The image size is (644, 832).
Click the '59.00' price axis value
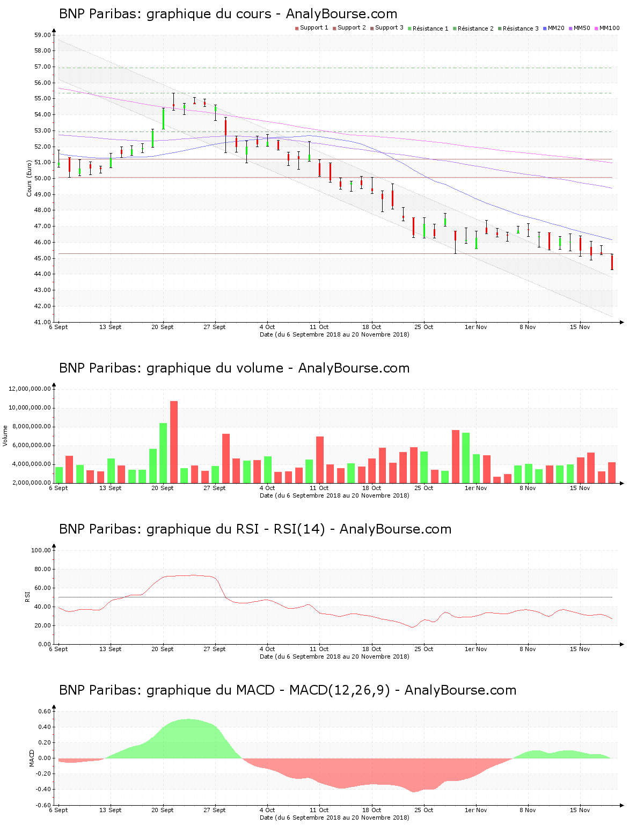42,35
